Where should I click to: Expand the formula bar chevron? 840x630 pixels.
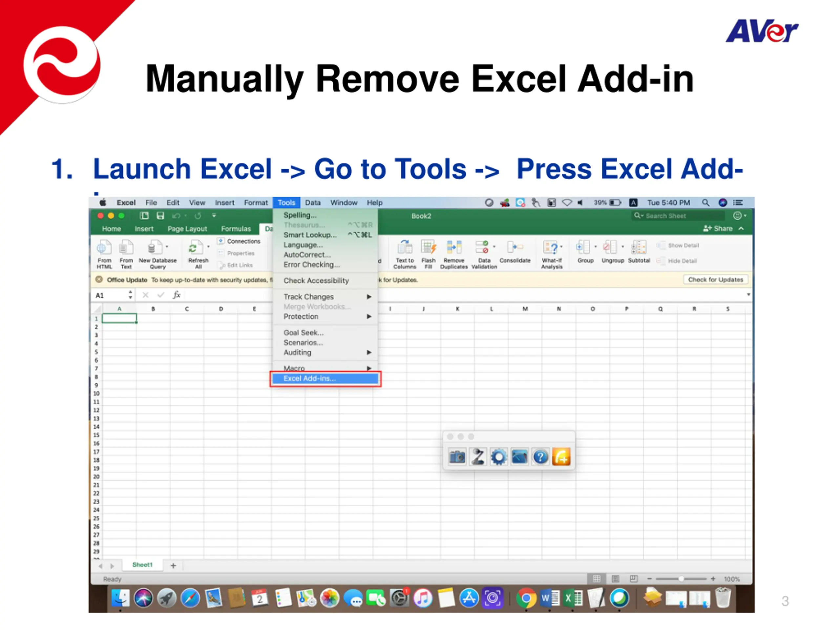[748, 295]
